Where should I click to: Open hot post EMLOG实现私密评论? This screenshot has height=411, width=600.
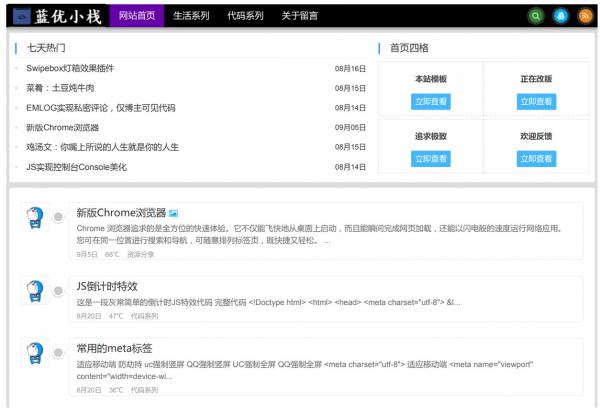pyautogui.click(x=100, y=108)
